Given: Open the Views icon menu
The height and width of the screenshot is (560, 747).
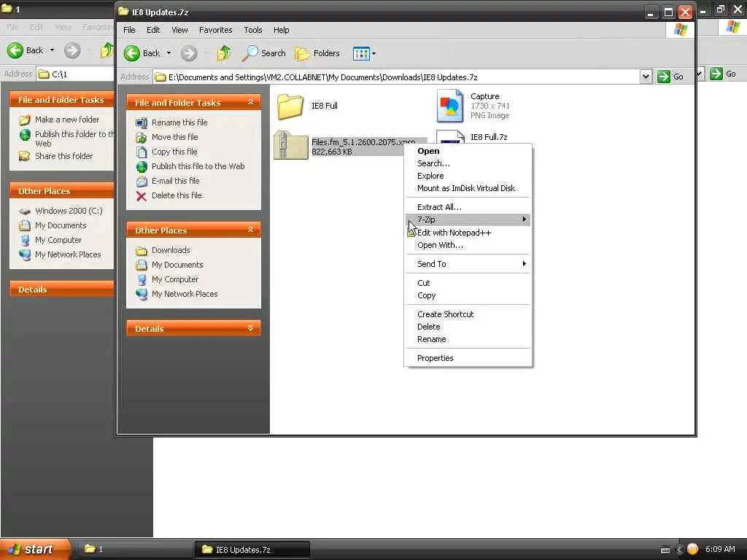Looking at the screenshot, I should (x=361, y=54).
